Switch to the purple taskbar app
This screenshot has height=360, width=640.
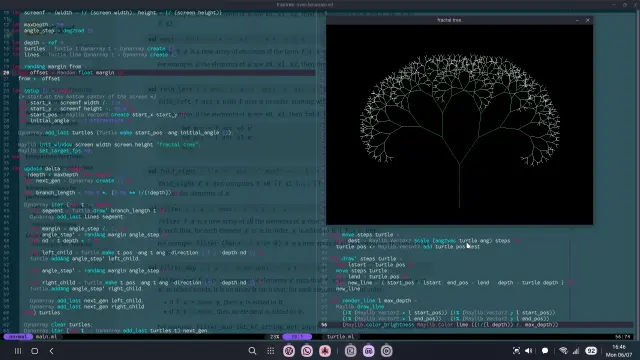369,351
